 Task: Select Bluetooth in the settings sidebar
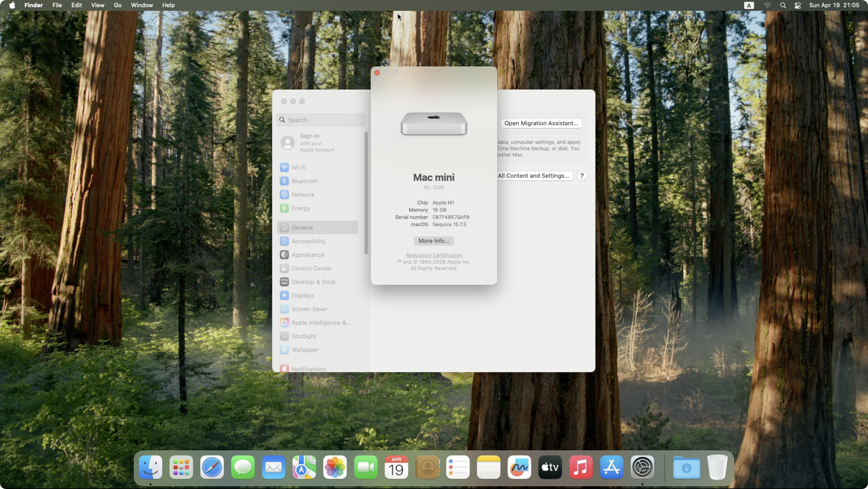[317, 181]
